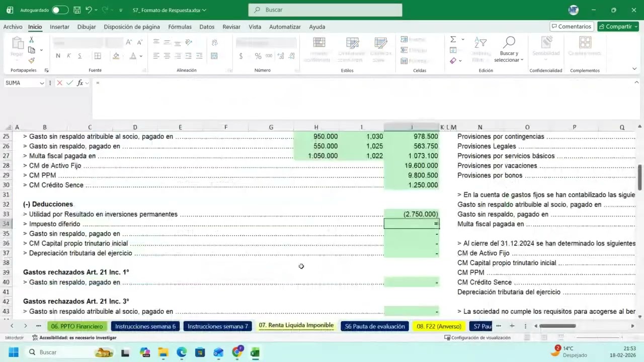
Task: Click the AutoSum sigma icon
Action: 453,39
